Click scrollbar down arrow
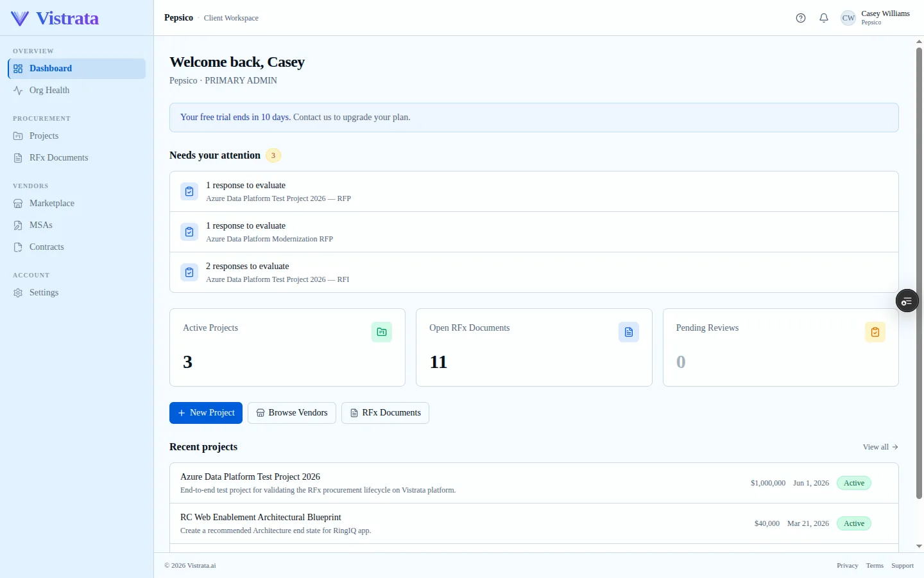The height and width of the screenshot is (578, 924). point(919,547)
